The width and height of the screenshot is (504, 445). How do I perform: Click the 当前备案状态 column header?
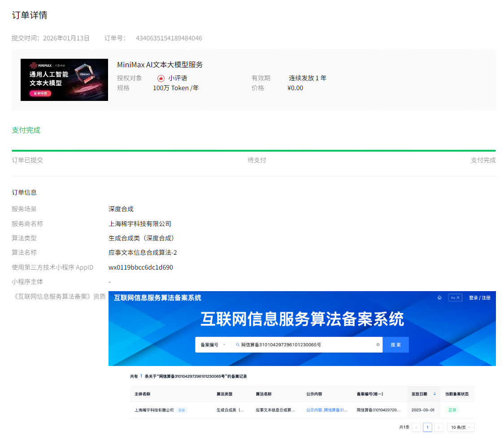click(457, 394)
